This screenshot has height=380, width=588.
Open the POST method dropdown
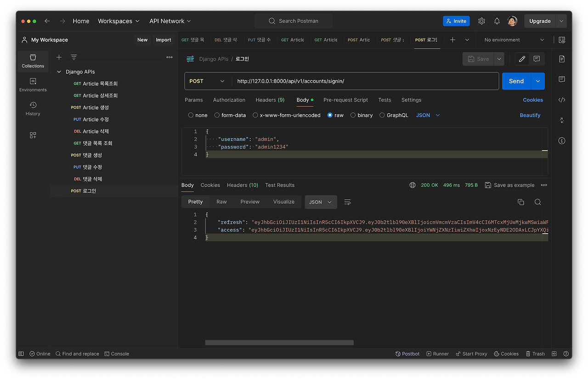[207, 81]
